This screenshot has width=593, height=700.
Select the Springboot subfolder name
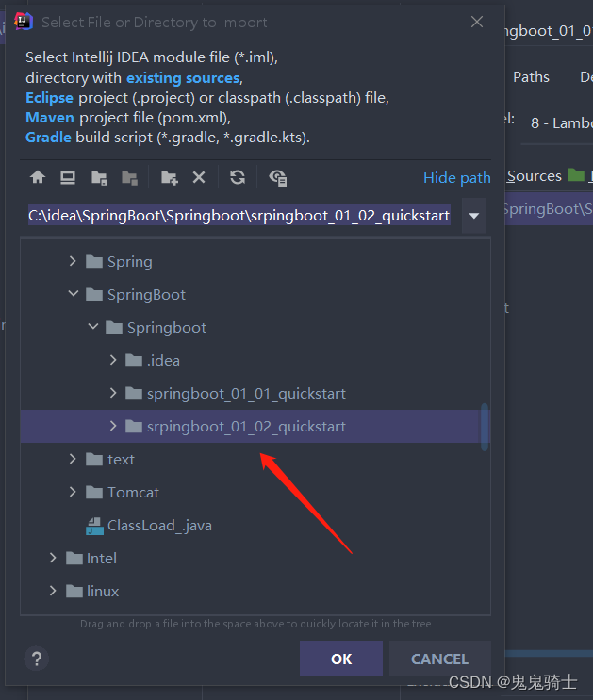(167, 328)
